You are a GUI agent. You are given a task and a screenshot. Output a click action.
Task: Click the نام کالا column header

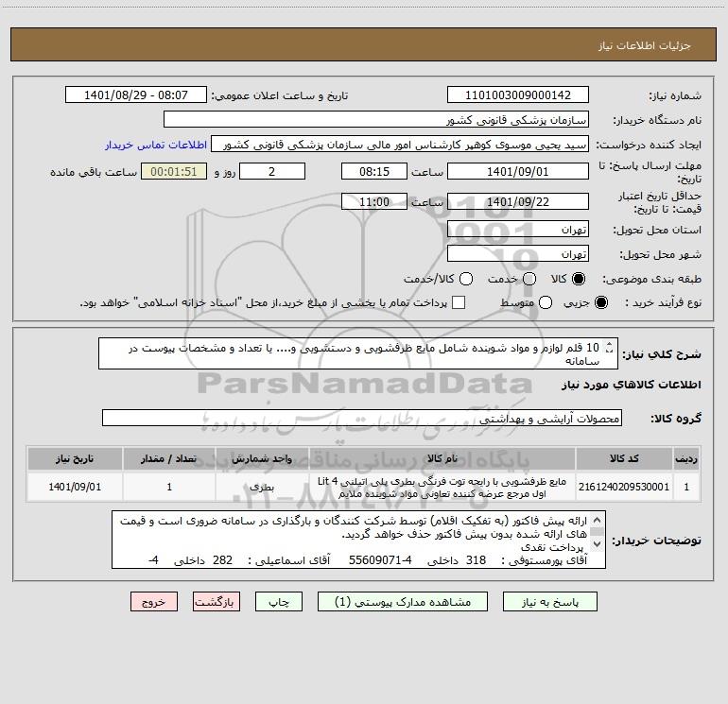click(x=442, y=458)
